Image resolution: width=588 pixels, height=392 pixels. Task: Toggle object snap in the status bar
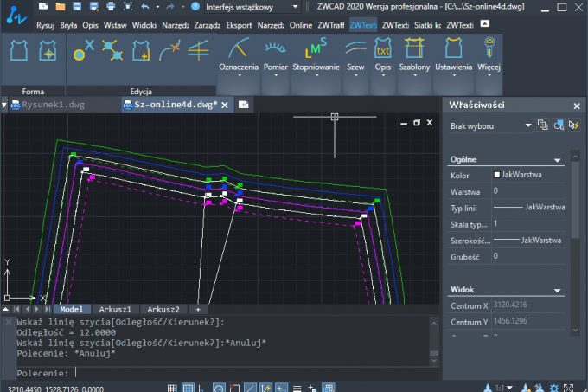(234, 388)
